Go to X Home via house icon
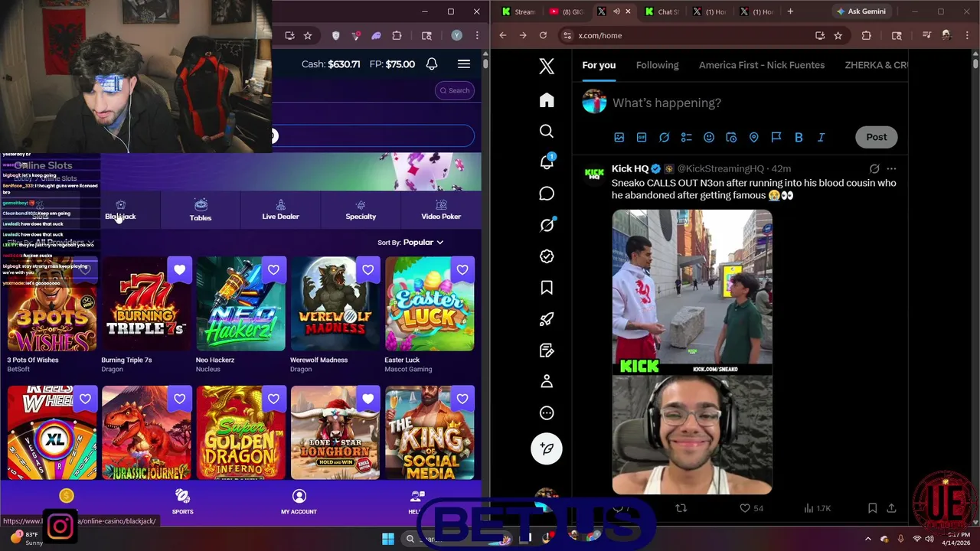The width and height of the screenshot is (980, 551). pos(547,100)
